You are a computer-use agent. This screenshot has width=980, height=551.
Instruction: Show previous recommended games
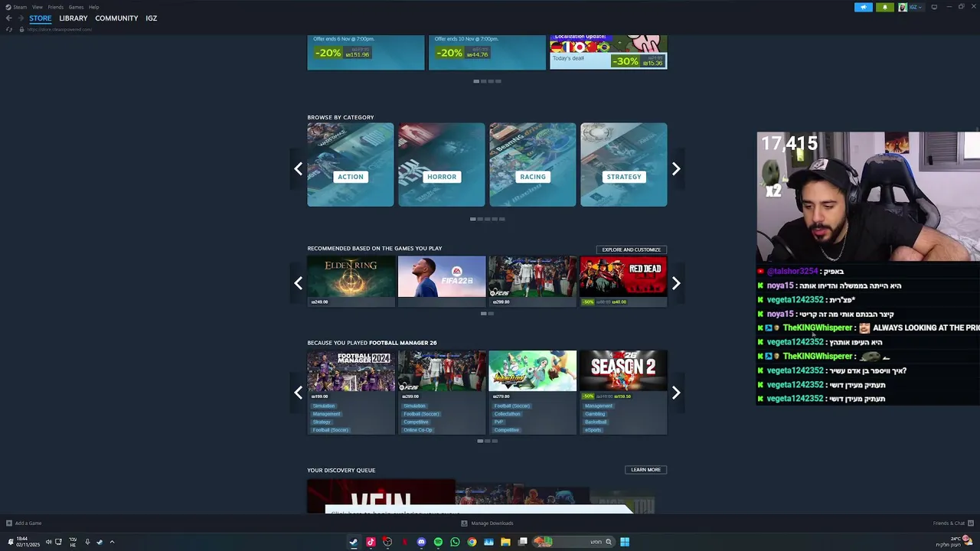pyautogui.click(x=299, y=283)
